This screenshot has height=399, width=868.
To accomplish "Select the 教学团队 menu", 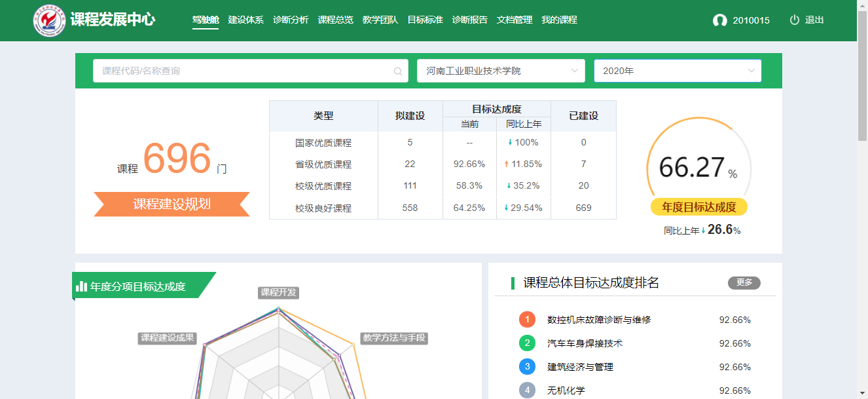I will tap(380, 20).
